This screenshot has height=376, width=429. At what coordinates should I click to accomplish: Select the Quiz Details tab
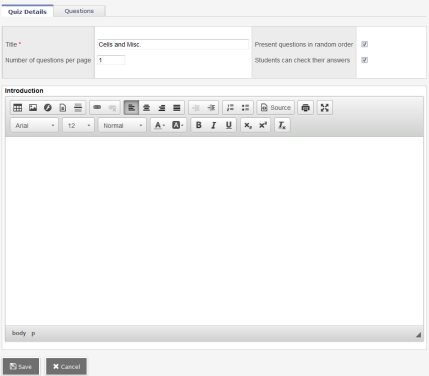(27, 11)
